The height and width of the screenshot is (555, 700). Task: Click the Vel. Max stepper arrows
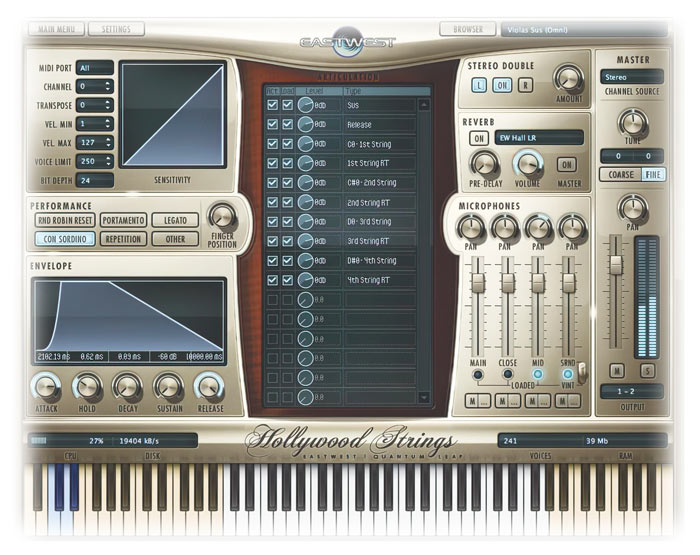coord(108,142)
